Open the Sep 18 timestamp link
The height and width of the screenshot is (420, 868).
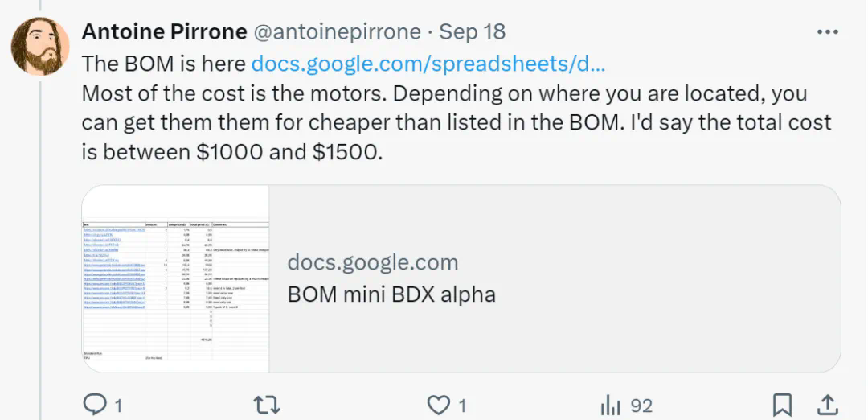click(x=473, y=32)
